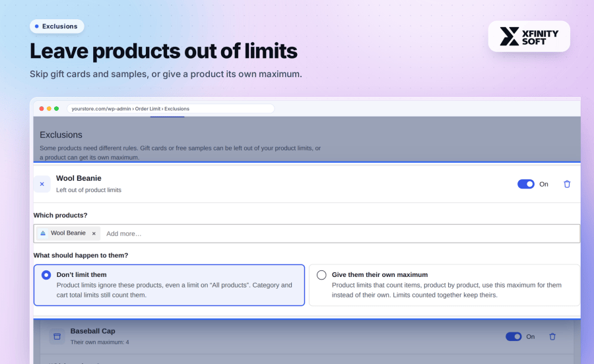Select "Give them their own maximum" option

(x=444, y=285)
